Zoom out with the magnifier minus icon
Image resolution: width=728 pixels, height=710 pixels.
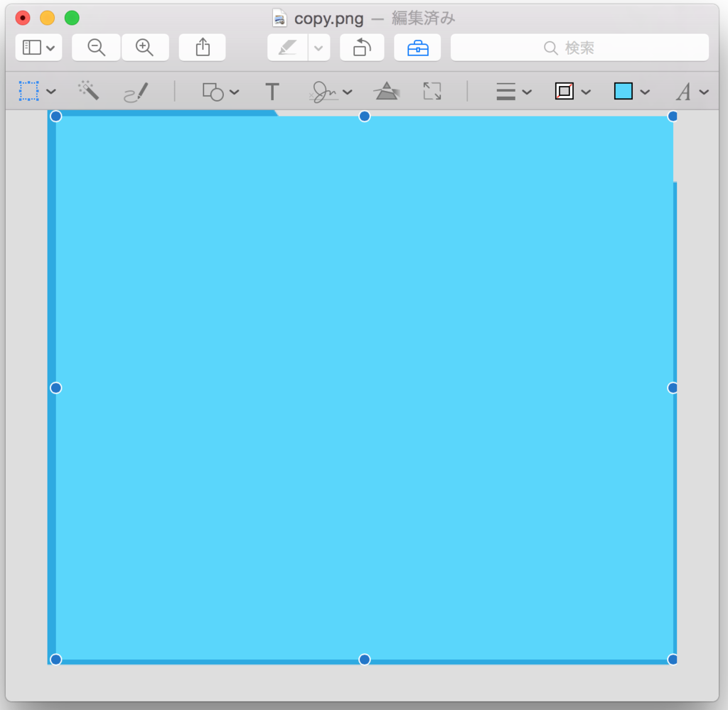coord(96,48)
